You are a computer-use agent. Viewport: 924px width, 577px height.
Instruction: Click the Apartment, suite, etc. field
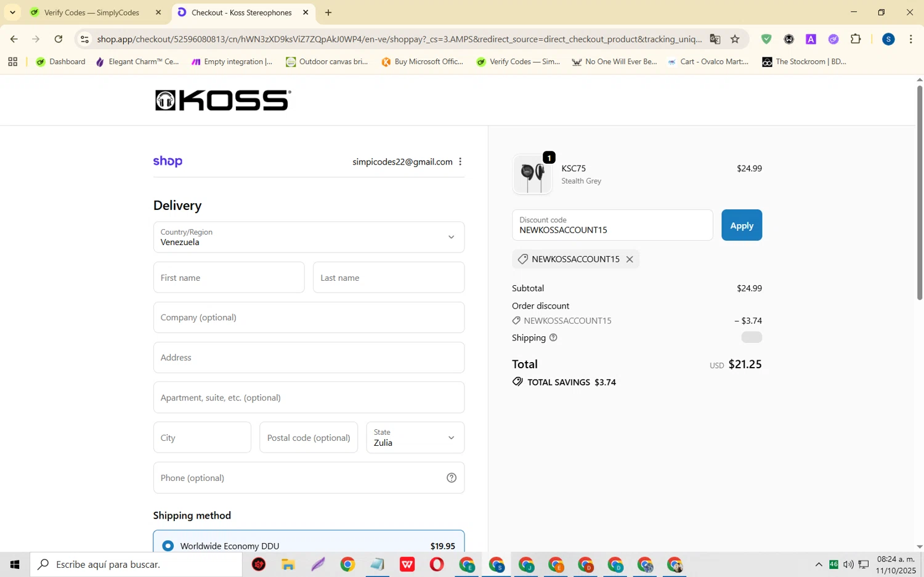point(309,398)
